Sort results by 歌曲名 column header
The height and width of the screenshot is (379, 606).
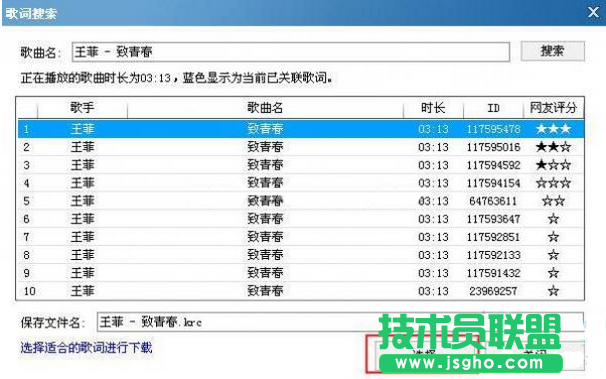pyautogui.click(x=265, y=108)
